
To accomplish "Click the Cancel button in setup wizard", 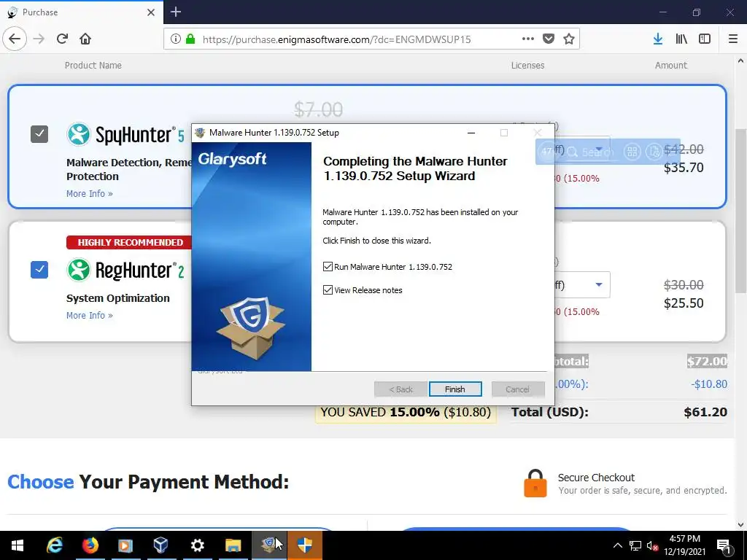I will coord(517,389).
